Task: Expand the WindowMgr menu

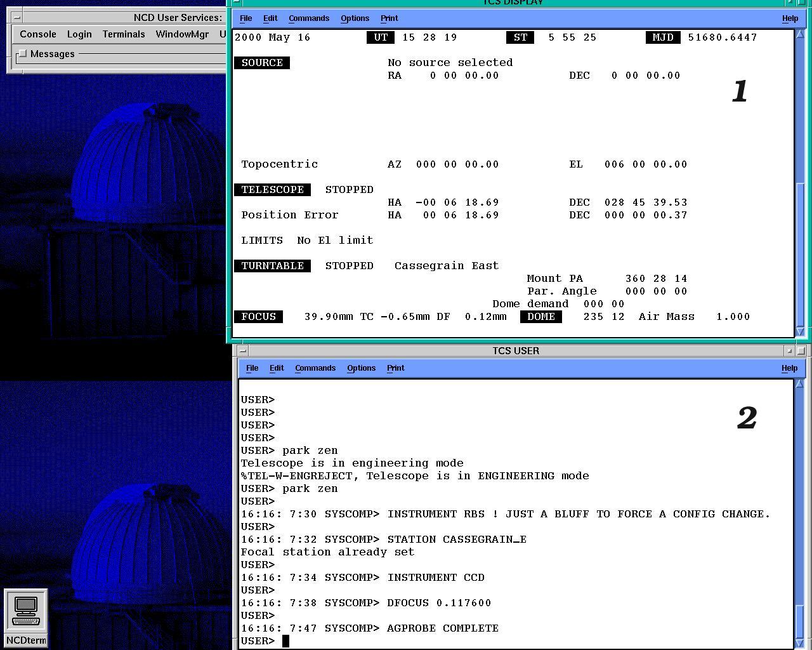Action: [182, 34]
